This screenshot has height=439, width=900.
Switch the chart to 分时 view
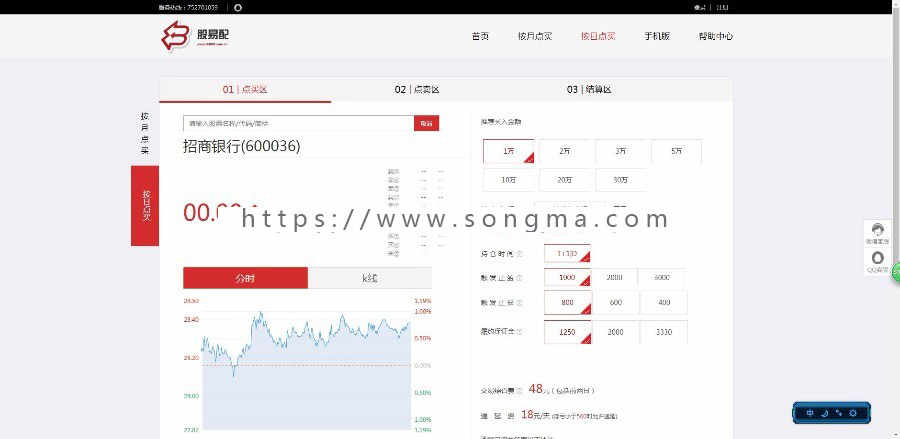pos(245,278)
